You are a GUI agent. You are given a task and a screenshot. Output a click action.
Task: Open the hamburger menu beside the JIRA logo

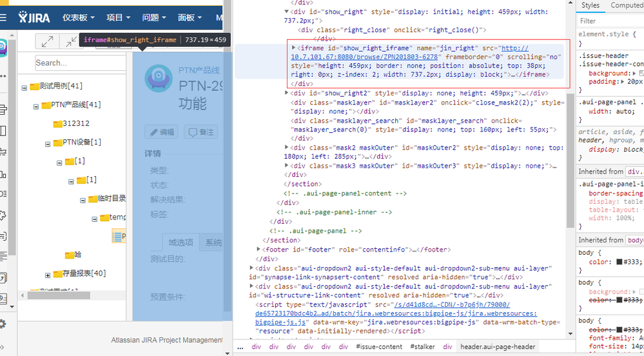[3, 17]
